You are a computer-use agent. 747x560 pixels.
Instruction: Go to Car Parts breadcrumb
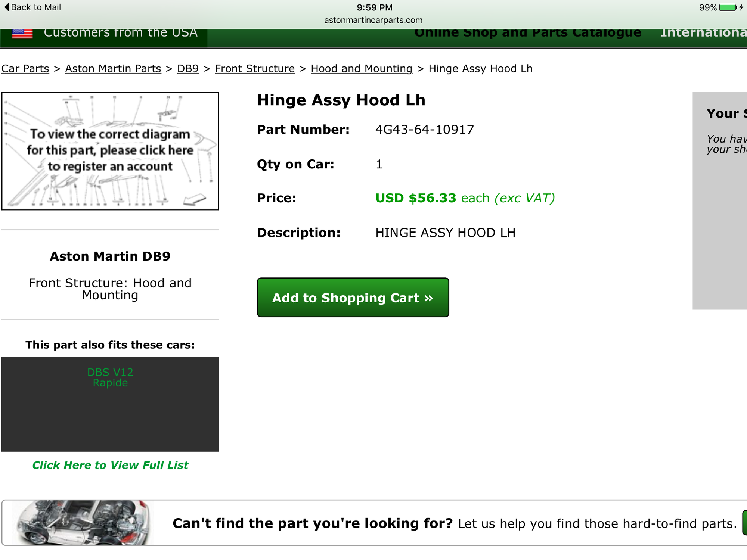pos(25,69)
